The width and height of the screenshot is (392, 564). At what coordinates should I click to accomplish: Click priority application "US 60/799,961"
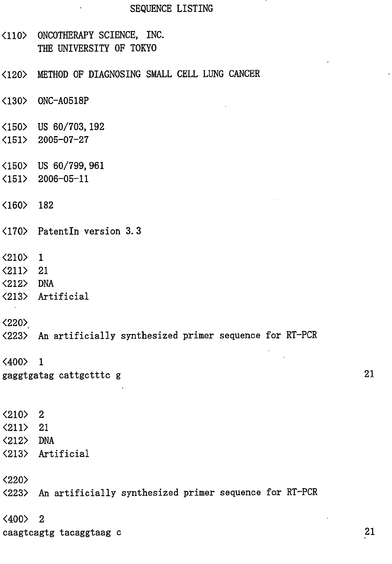[x=71, y=166]
